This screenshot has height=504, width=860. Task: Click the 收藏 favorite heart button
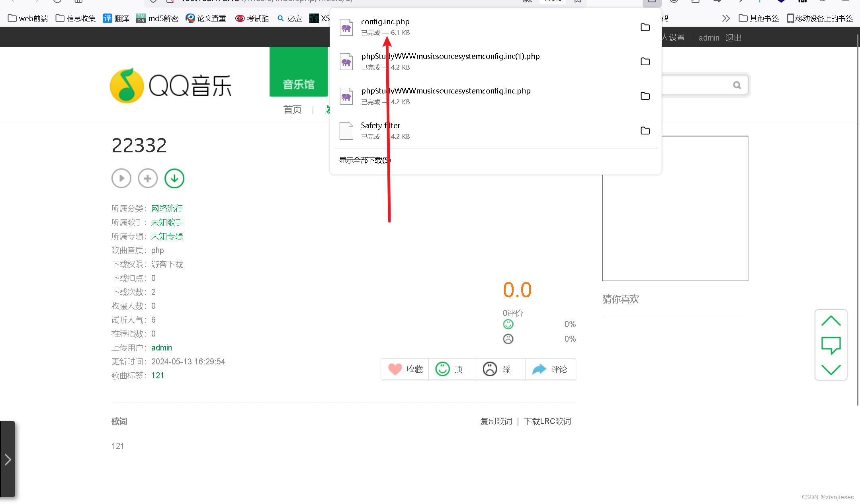coord(405,369)
